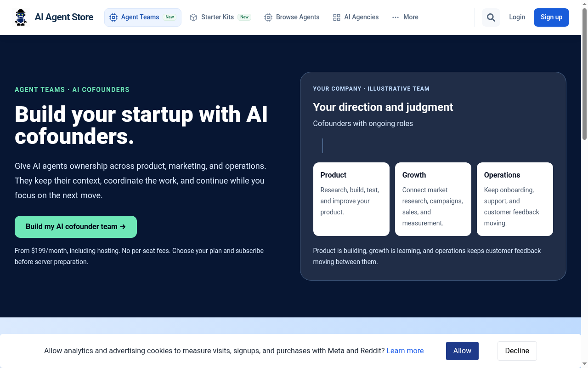Click the AI Agencies grid icon
The height and width of the screenshot is (368, 588).
pos(337,17)
